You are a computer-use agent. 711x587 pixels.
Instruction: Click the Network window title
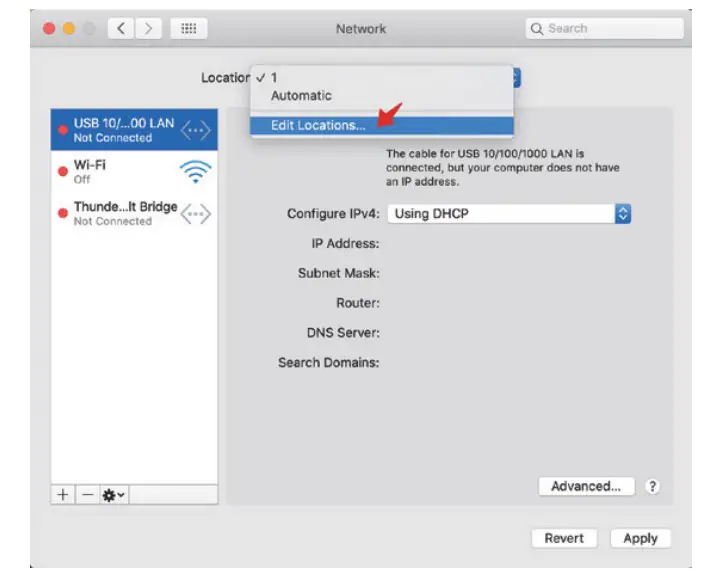(361, 29)
